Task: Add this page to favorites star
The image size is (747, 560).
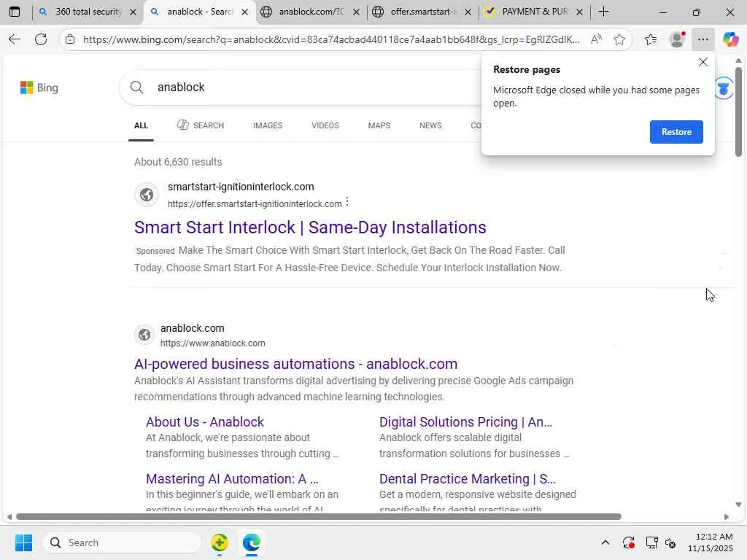Action: coord(619,39)
